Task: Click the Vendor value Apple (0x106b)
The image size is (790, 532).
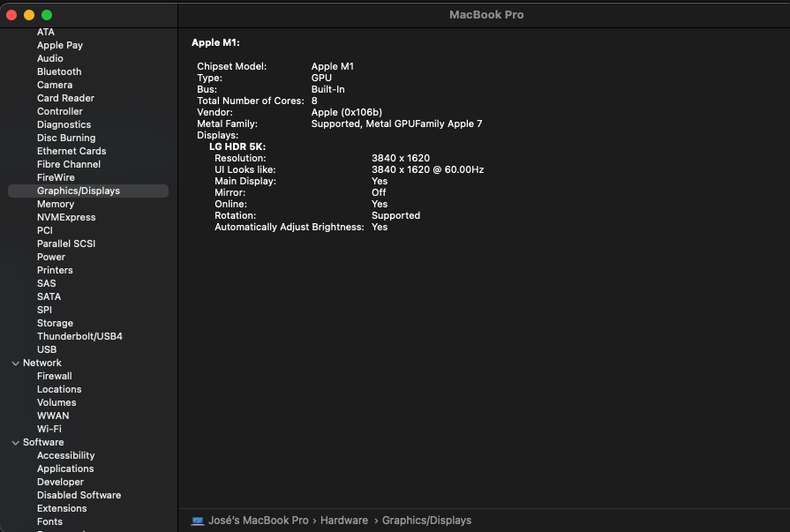Action: 347,112
